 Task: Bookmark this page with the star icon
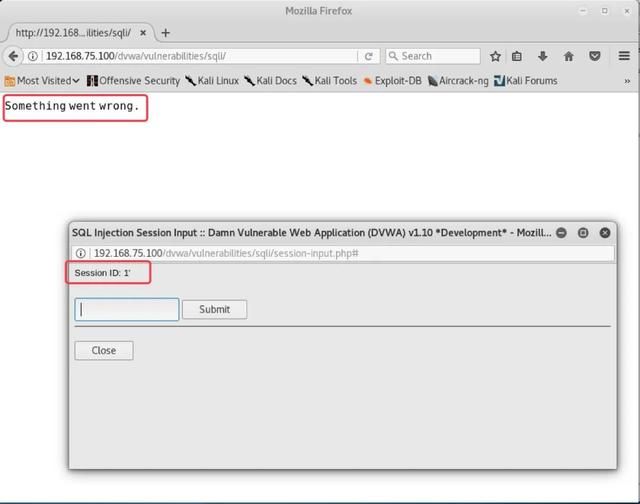point(495,56)
